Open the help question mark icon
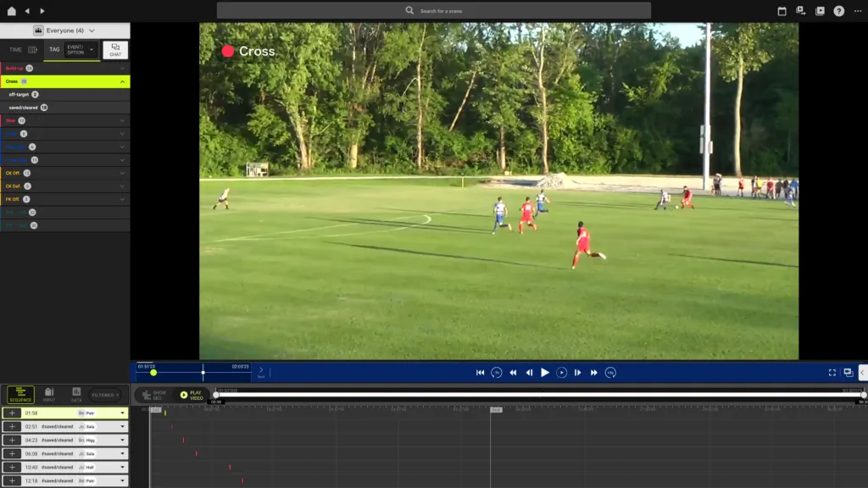The image size is (868, 488). [x=838, y=10]
